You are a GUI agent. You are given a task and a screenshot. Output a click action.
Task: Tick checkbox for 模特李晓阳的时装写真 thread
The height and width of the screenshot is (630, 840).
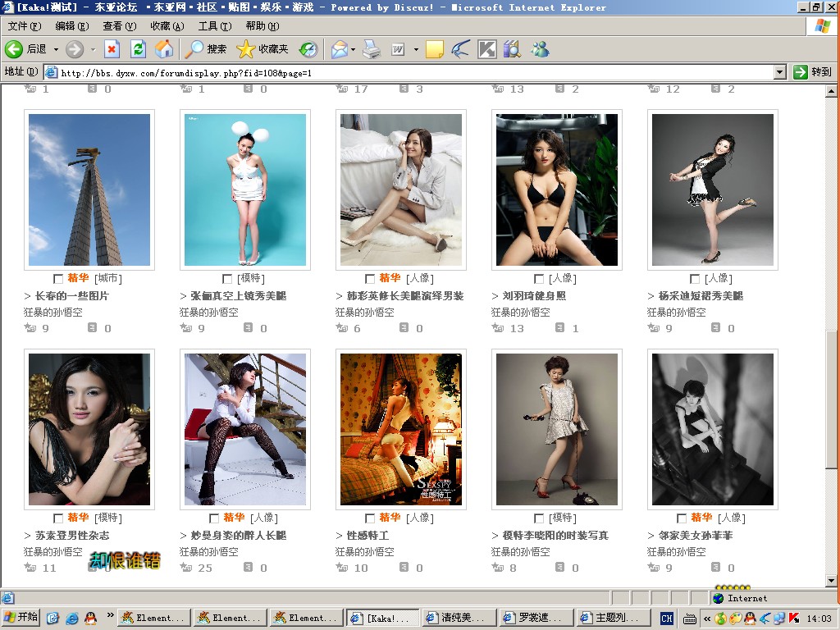pyautogui.click(x=539, y=518)
